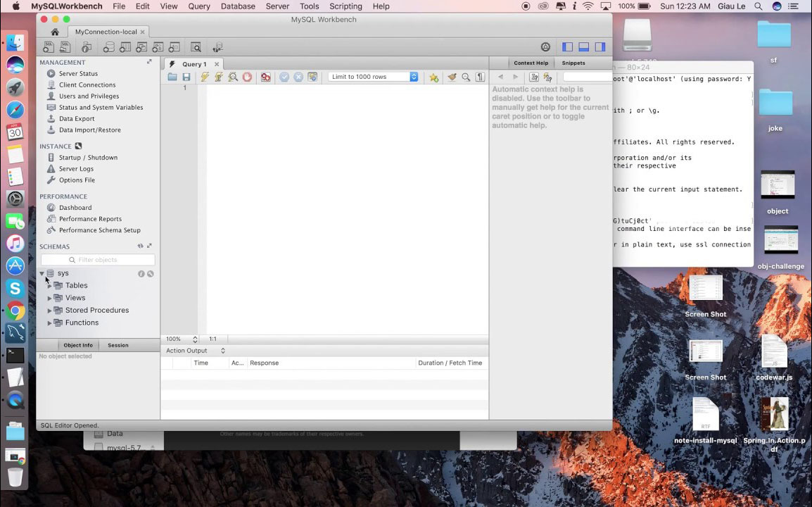The height and width of the screenshot is (507, 812).
Task: Open the schema inspector info icon in the main toolbar
Action: click(87, 47)
